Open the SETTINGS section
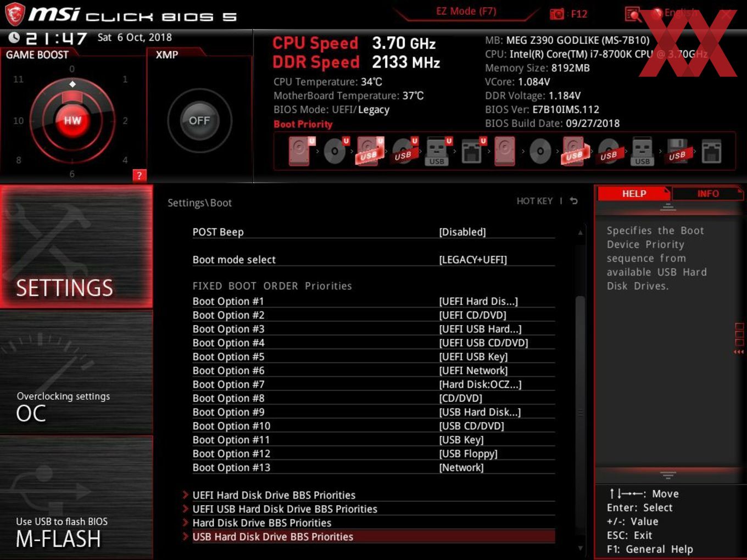747x560 pixels. [x=76, y=247]
